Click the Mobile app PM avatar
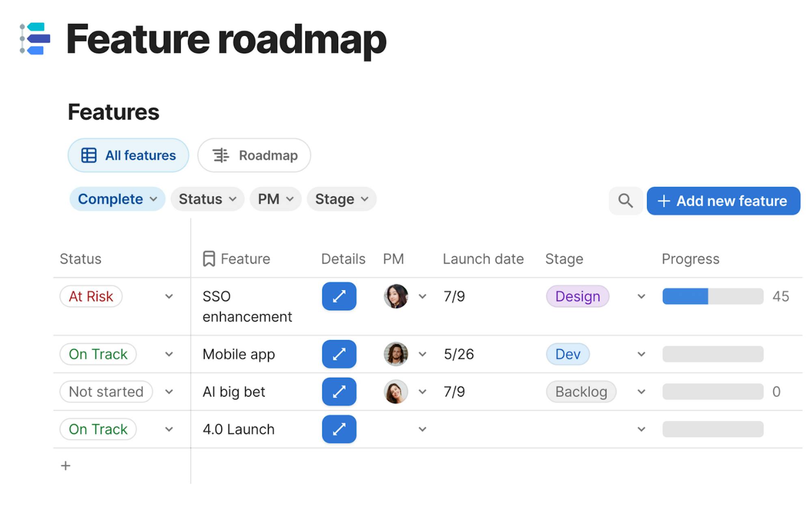The width and height of the screenshot is (812, 508). [396, 354]
